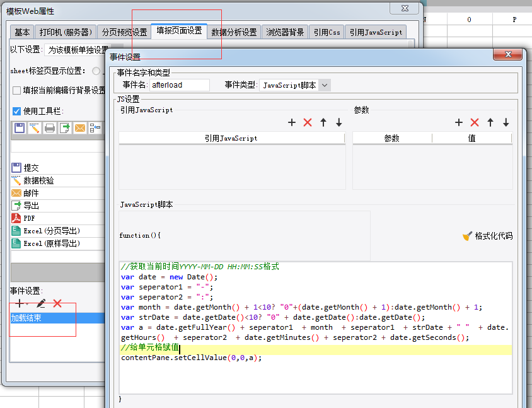The height and width of the screenshot is (408, 532).
Task: Switch to the 打印机(服务器) tab
Action: [x=66, y=32]
